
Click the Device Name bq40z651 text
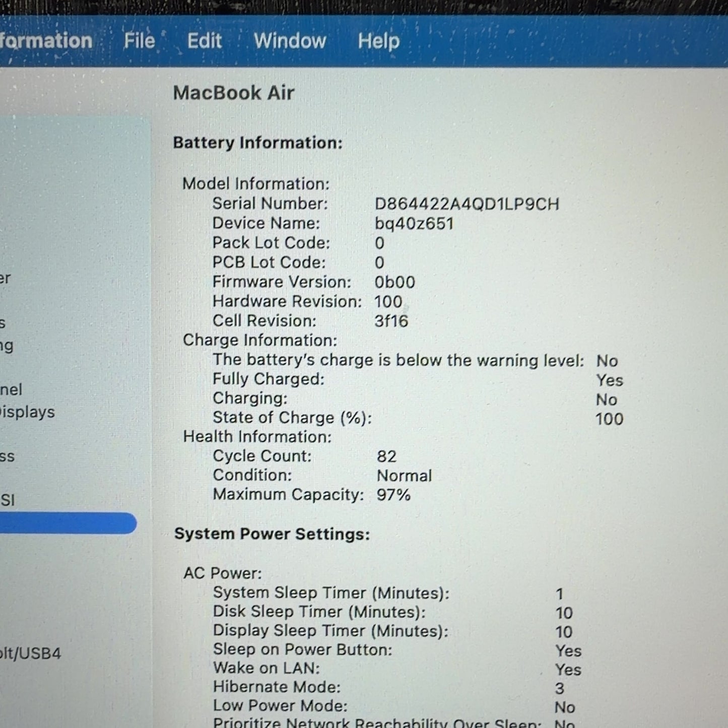pos(414,224)
